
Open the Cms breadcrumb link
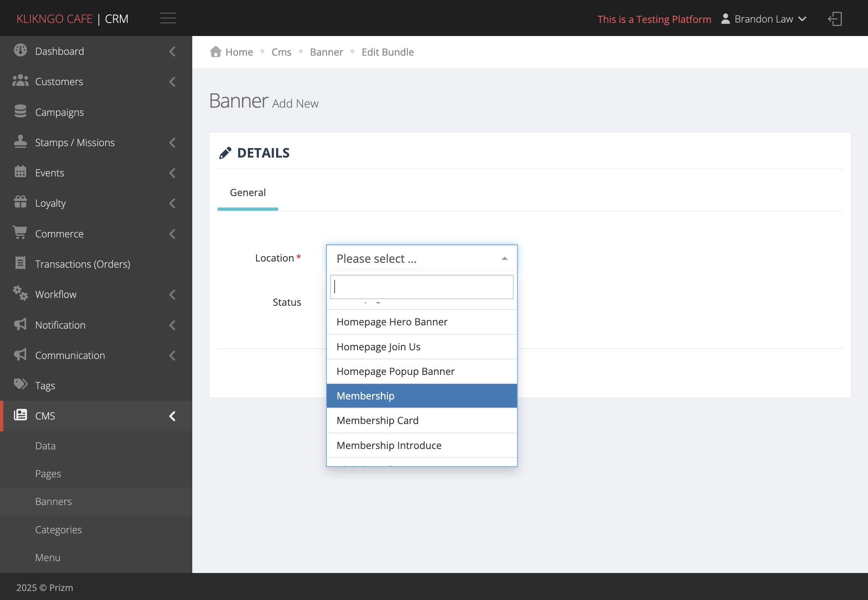(281, 52)
